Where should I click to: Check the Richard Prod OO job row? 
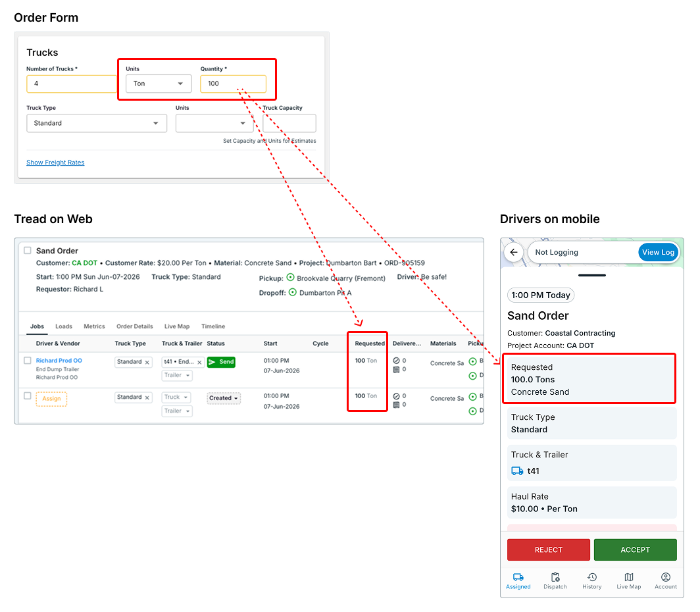point(27,360)
